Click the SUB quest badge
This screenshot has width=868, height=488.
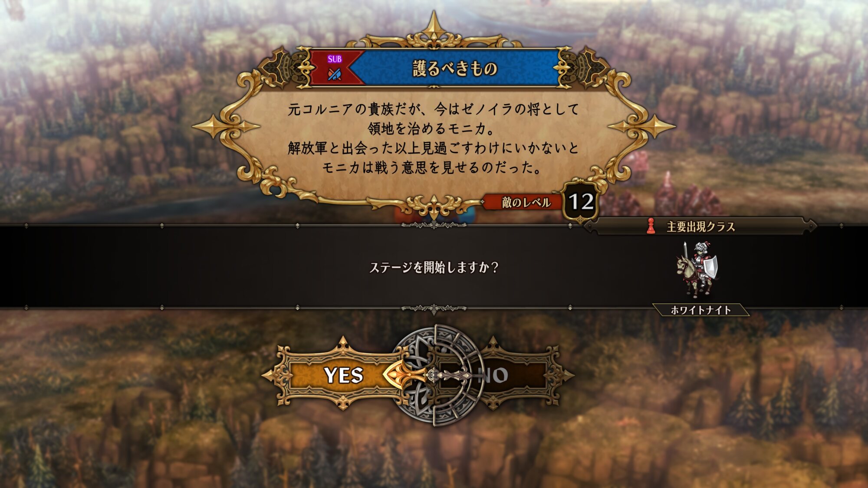[x=335, y=59]
